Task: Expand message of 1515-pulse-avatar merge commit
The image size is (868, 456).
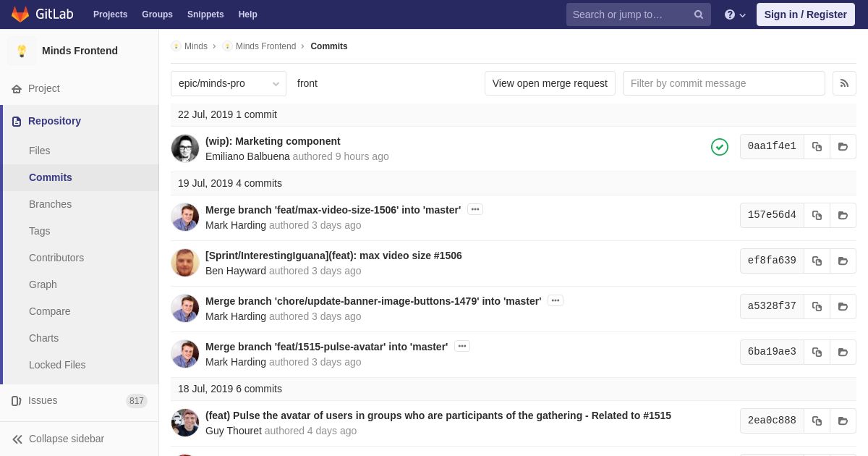Action: click(462, 346)
